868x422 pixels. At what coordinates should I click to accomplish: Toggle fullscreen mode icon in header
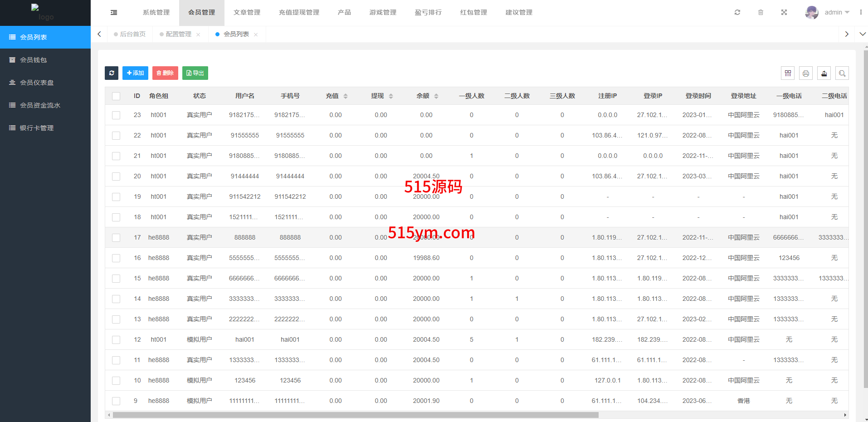coord(784,12)
